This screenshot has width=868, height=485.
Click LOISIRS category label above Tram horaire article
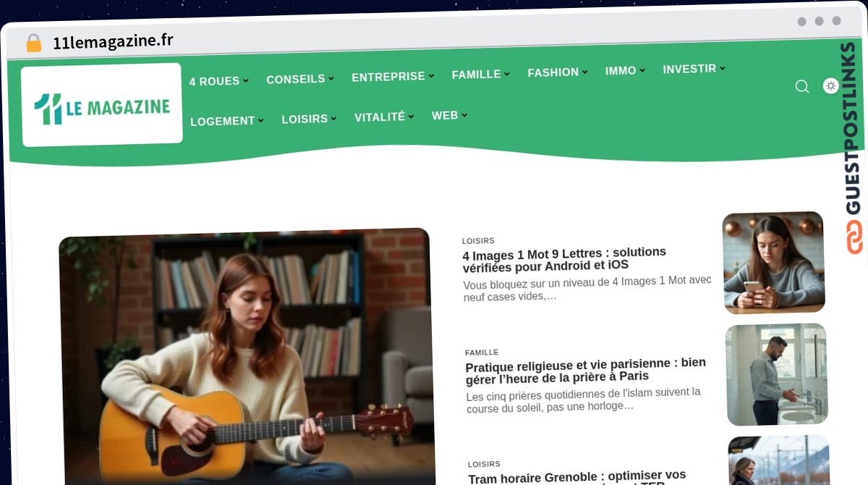click(x=484, y=464)
